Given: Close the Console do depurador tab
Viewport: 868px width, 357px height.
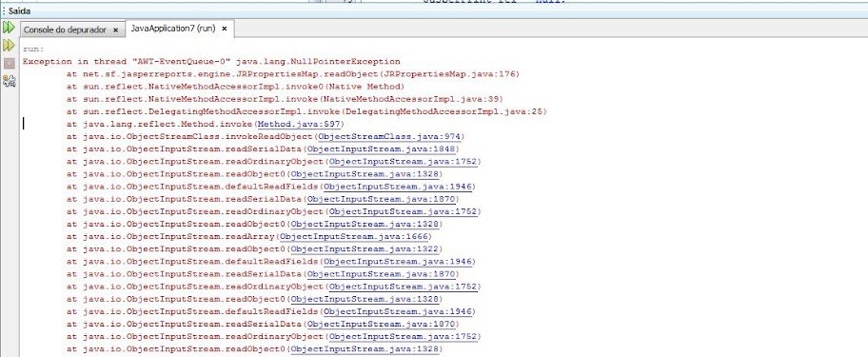Looking at the screenshot, I should tap(115, 30).
